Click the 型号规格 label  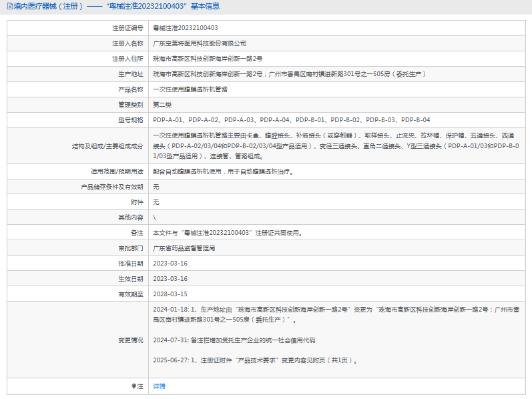(131, 120)
